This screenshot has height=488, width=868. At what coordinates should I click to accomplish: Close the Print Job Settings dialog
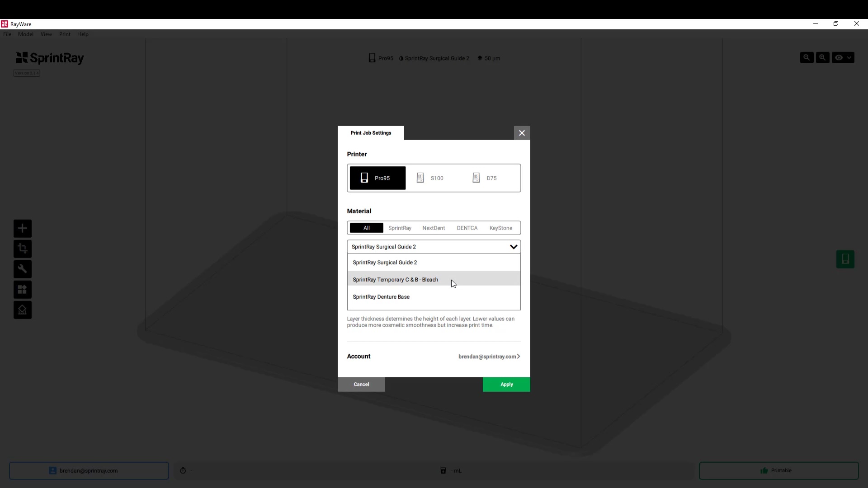coord(522,133)
